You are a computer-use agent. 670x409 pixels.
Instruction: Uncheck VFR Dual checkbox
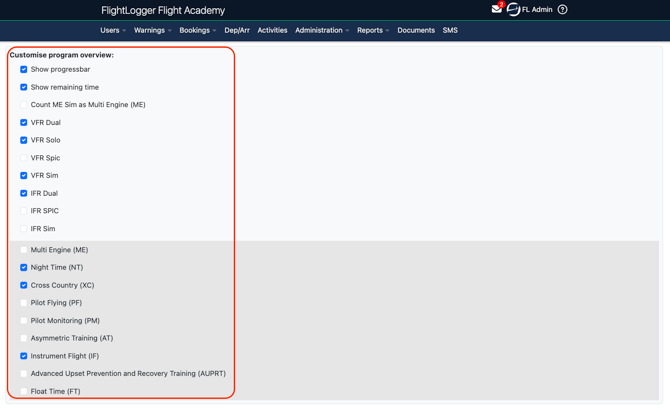(24, 123)
